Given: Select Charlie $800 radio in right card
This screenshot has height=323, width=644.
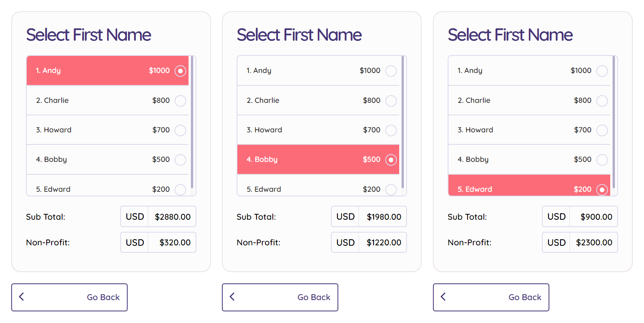Looking at the screenshot, I should click(x=602, y=101).
